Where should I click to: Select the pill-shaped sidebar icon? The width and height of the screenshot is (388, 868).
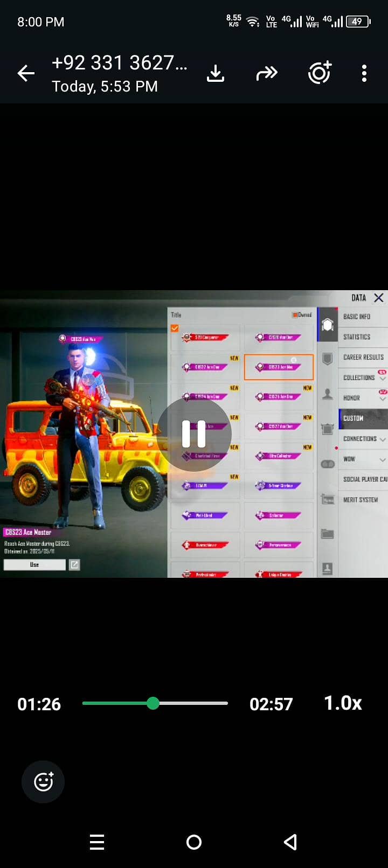click(328, 464)
